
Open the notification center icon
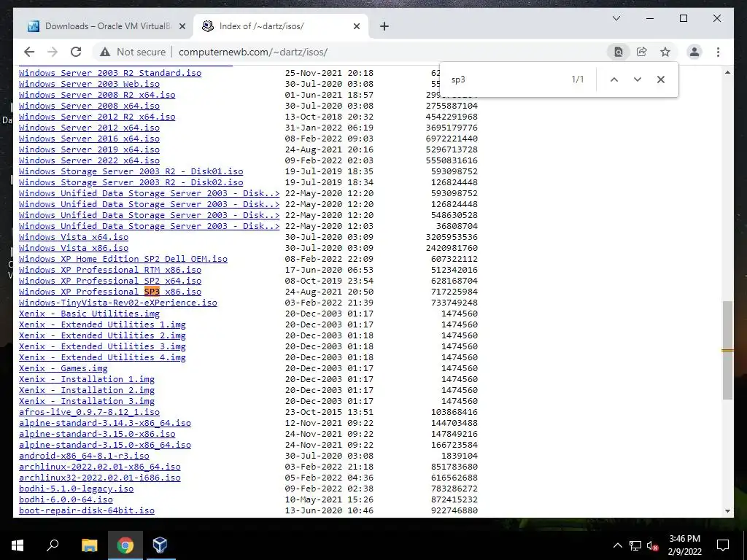723,545
